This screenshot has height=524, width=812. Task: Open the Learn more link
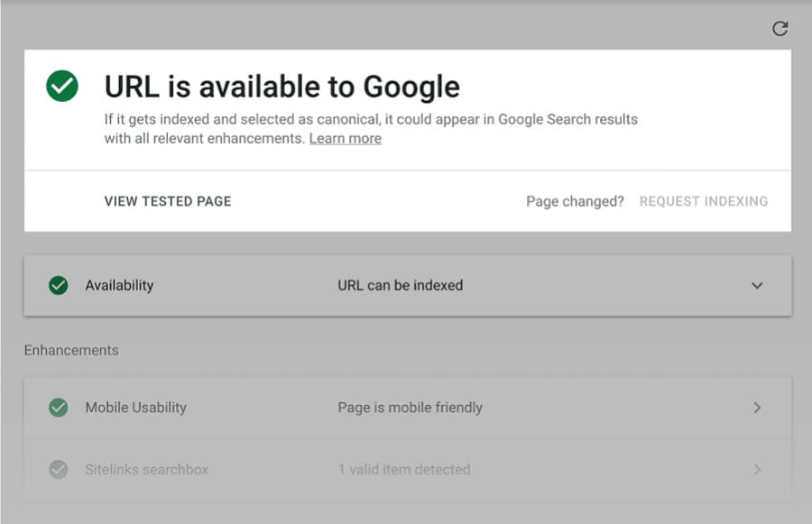point(345,139)
